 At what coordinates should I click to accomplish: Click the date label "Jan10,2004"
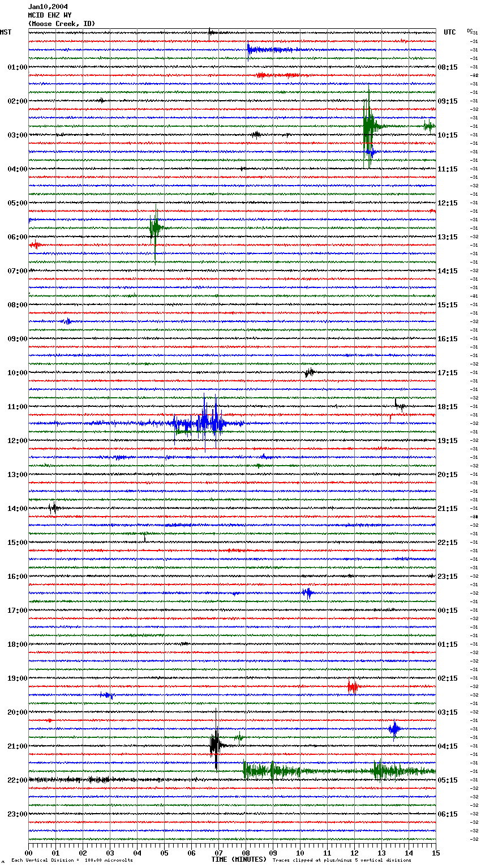[48, 7]
